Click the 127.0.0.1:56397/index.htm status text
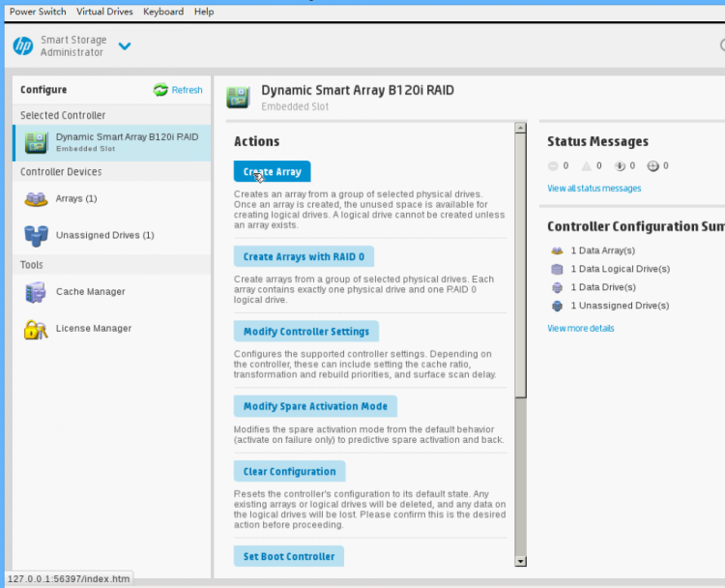This screenshot has height=588, width=725. click(69, 578)
